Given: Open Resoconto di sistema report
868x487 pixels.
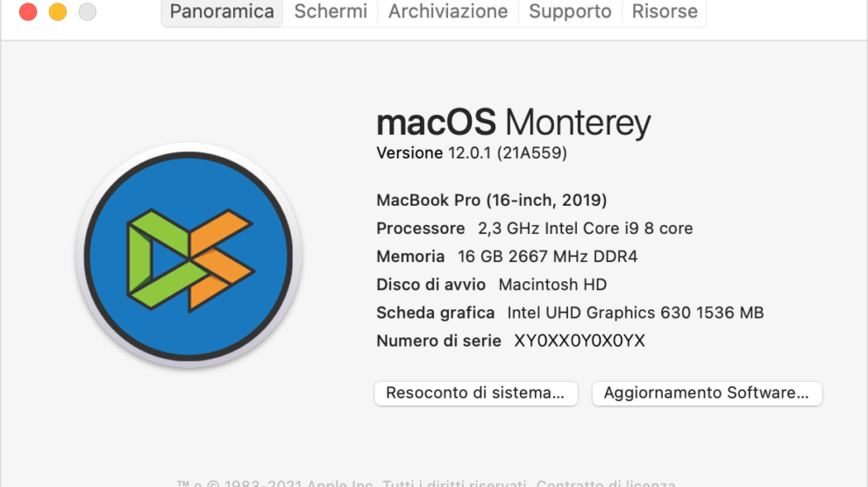Looking at the screenshot, I should pyautogui.click(x=475, y=393).
